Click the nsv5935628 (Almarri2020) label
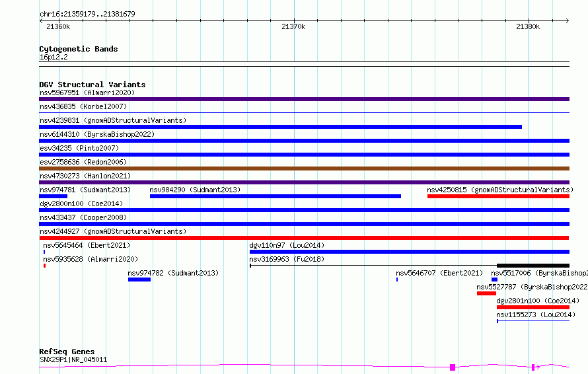 coord(91,259)
